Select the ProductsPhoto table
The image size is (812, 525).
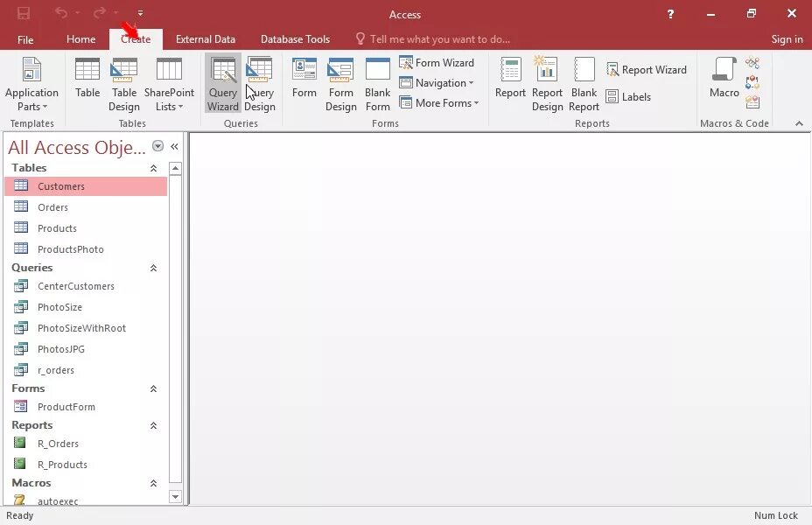[x=86, y=249]
